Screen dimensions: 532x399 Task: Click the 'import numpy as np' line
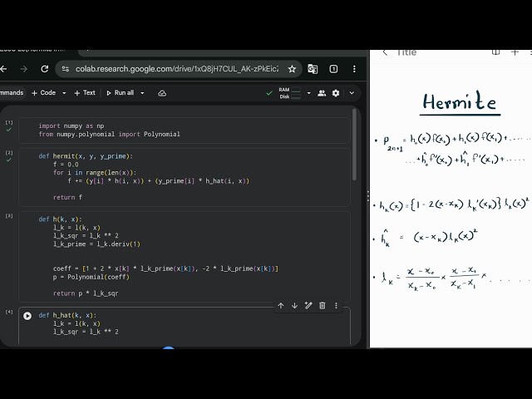point(71,126)
